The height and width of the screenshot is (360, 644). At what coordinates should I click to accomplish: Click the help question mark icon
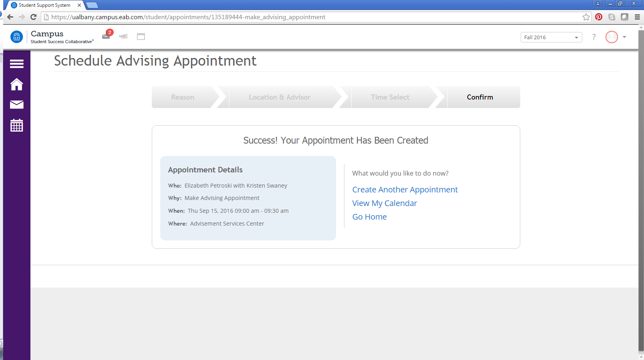click(594, 37)
